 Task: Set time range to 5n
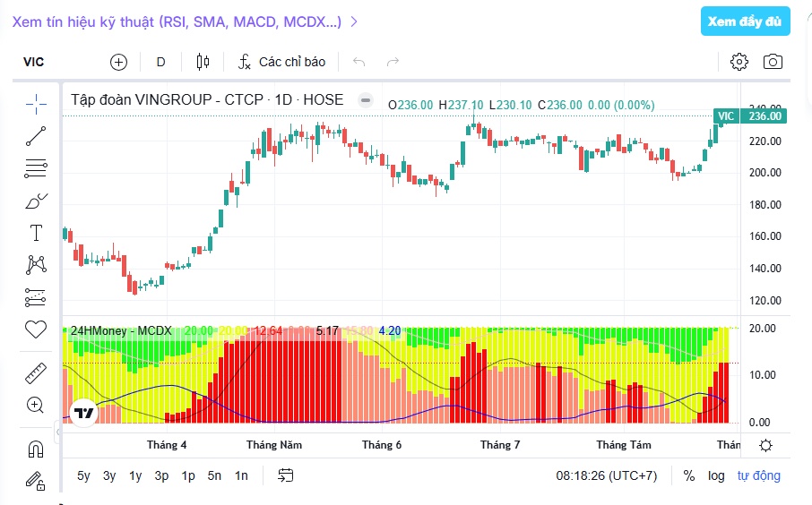[214, 475]
